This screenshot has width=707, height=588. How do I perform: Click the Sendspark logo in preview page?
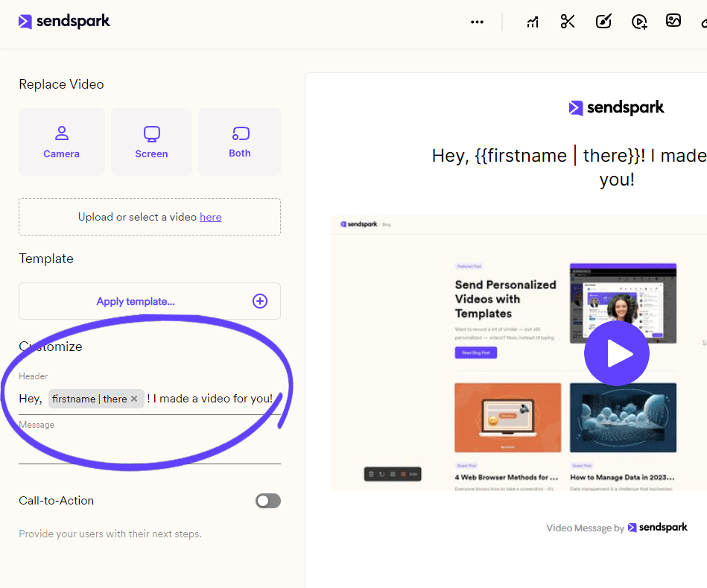616,107
